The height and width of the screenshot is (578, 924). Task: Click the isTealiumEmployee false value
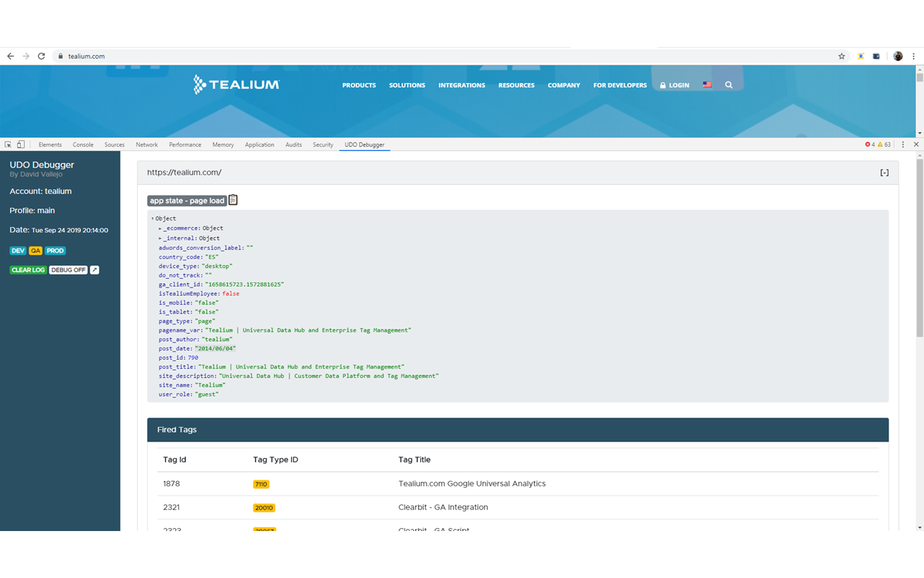click(231, 294)
